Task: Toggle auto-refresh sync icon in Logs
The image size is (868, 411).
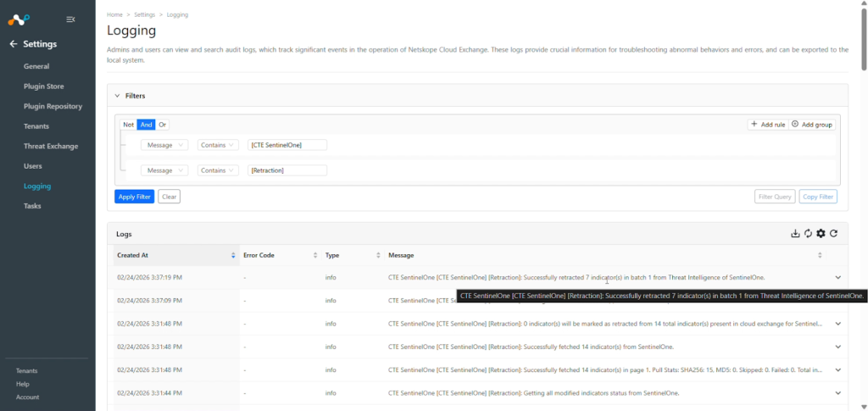Action: click(x=808, y=233)
